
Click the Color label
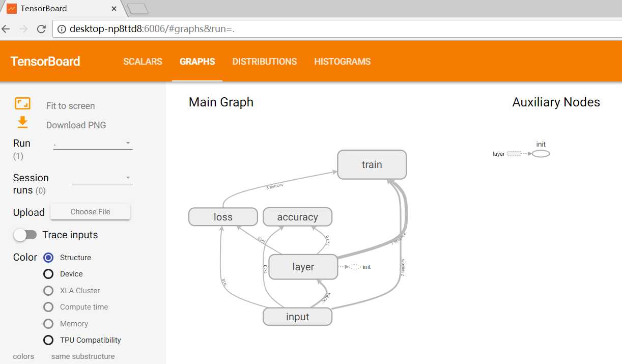[25, 257]
